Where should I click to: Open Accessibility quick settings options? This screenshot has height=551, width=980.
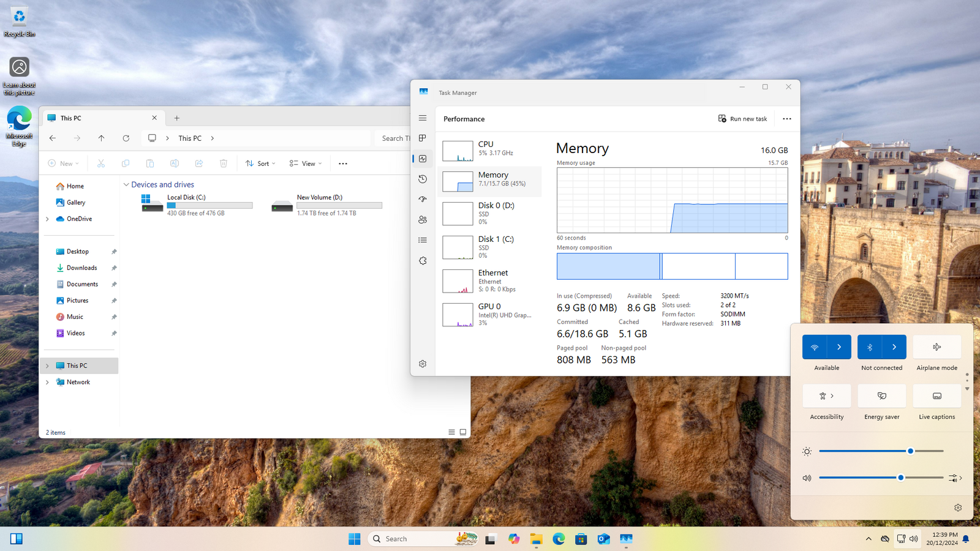tap(827, 396)
